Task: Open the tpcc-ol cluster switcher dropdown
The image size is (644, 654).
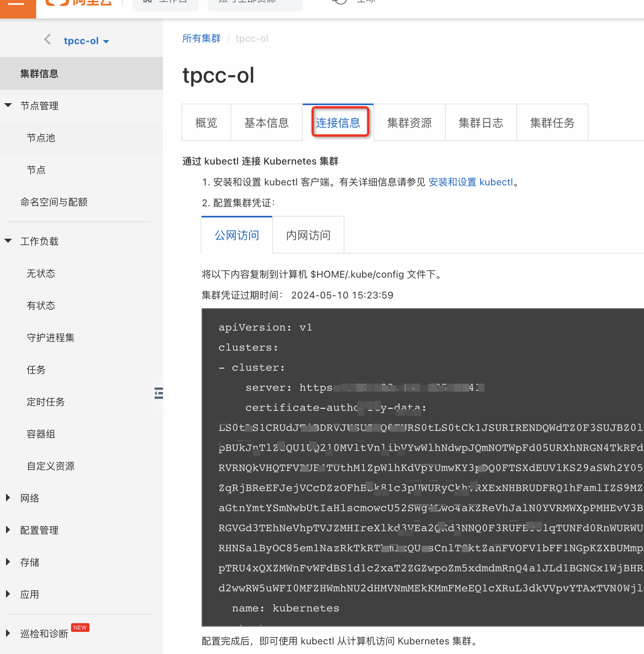Action: click(x=86, y=41)
